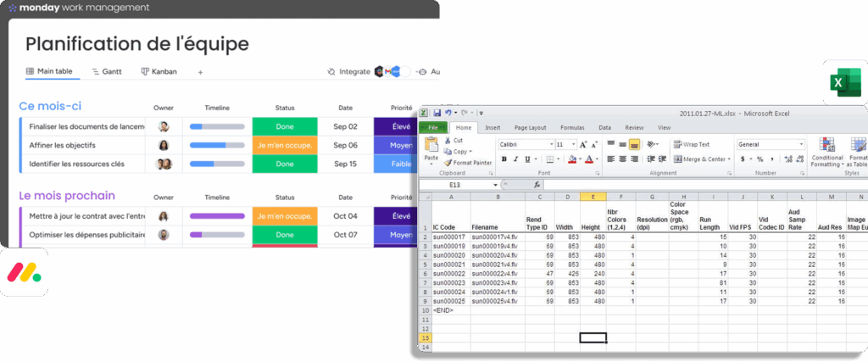The height and width of the screenshot is (362, 868).
Task: Select Top Align in the Alignment group
Action: tap(610, 144)
